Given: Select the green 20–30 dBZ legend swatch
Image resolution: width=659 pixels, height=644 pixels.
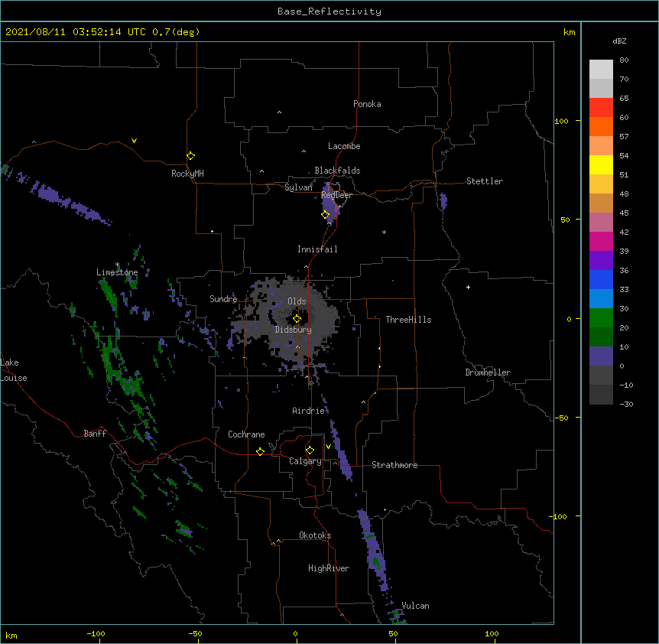Looking at the screenshot, I should click(x=601, y=318).
